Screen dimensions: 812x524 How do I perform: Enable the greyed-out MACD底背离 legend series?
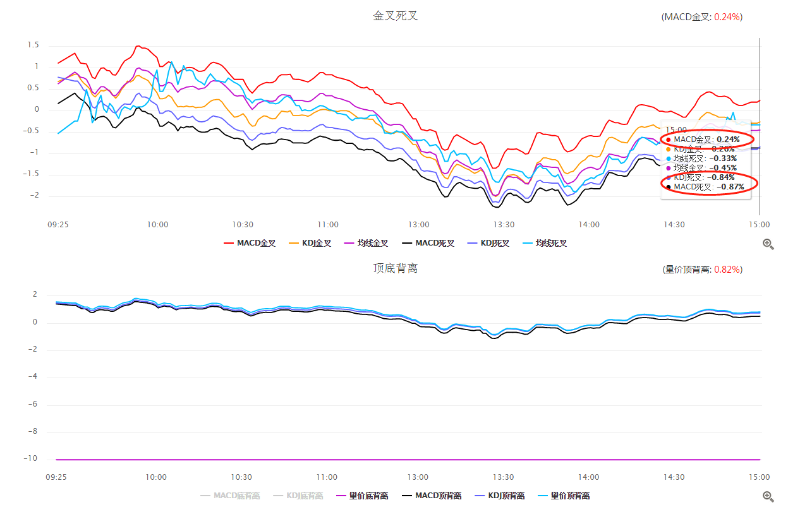pos(230,496)
